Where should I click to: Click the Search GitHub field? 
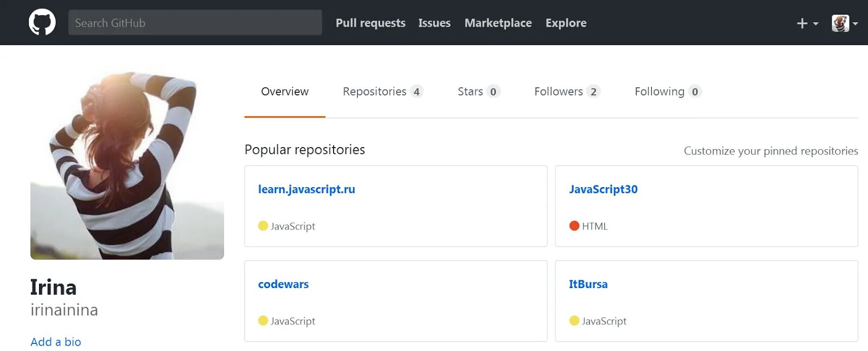point(195,23)
